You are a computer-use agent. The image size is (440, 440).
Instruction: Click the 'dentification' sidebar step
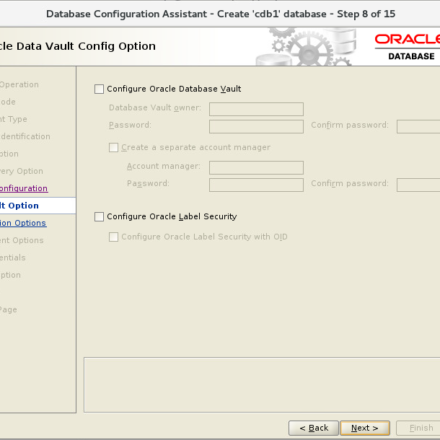tap(25, 136)
